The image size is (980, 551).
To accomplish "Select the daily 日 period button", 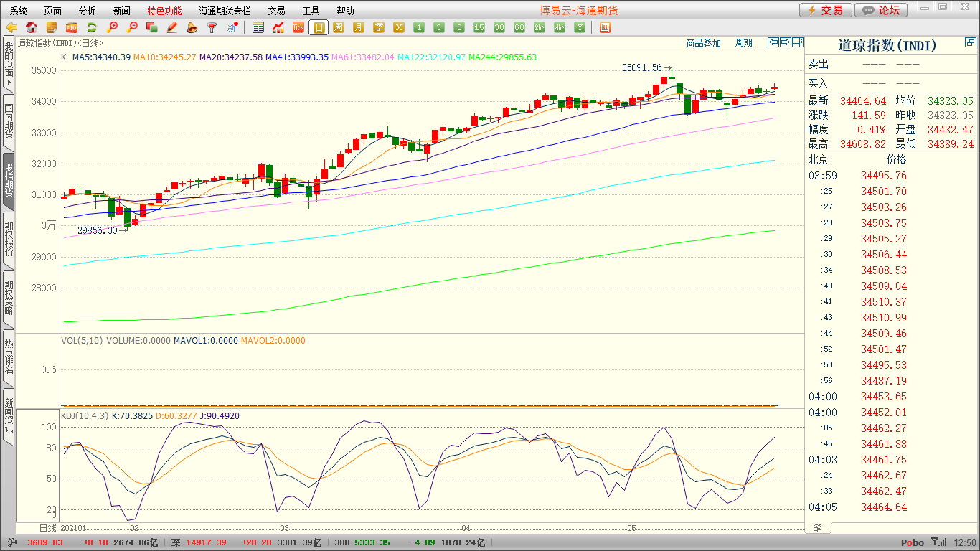I will 319,27.
